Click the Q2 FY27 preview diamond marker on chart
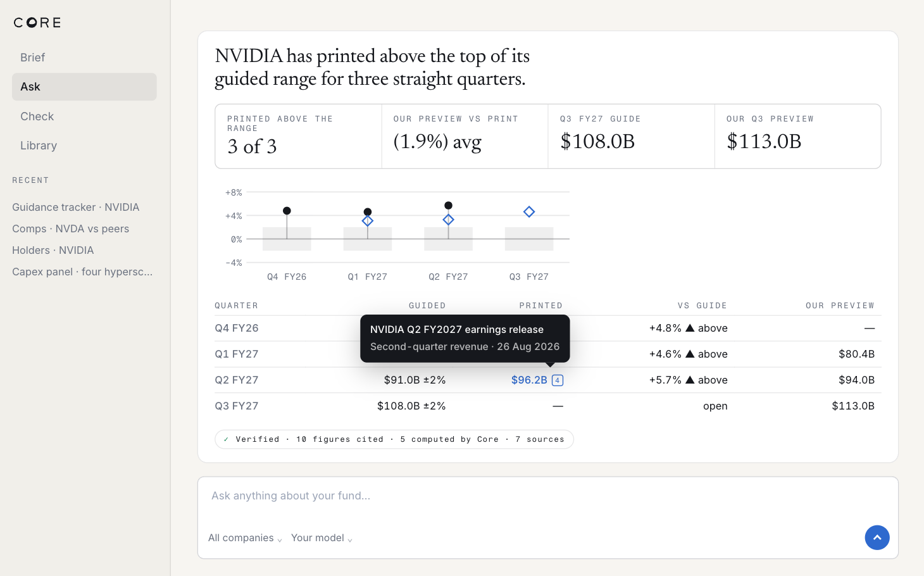Viewport: 924px width, 576px height. coord(448,220)
